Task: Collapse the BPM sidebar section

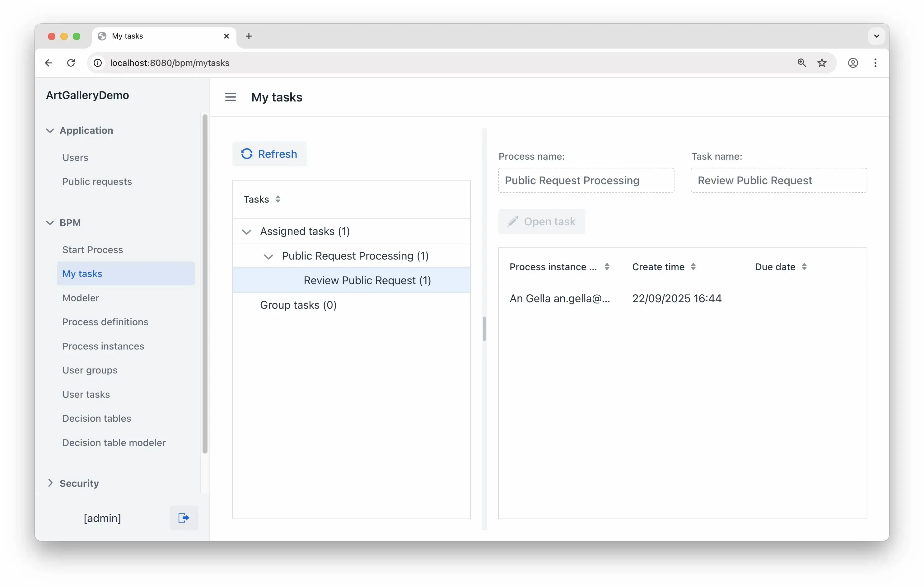Action: point(50,223)
